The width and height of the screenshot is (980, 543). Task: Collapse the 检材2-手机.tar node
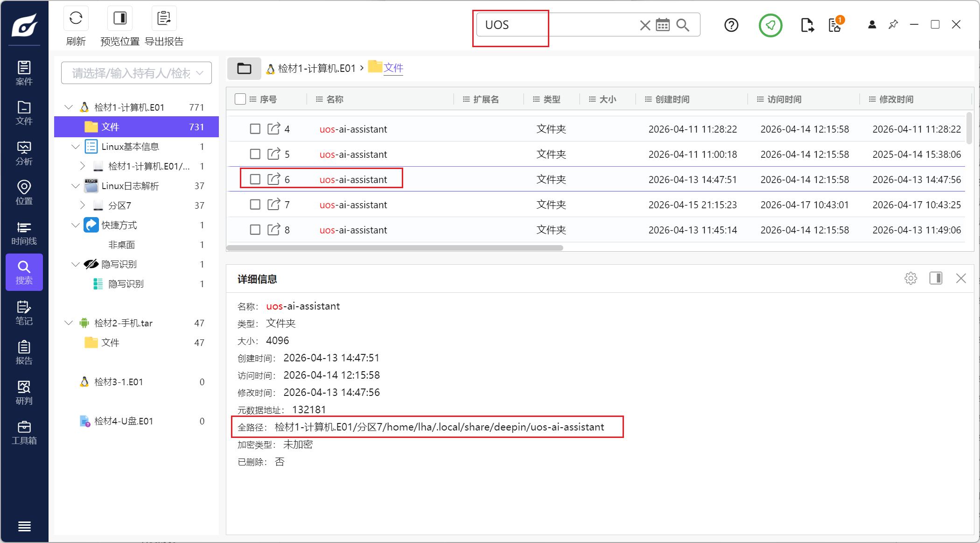[69, 323]
